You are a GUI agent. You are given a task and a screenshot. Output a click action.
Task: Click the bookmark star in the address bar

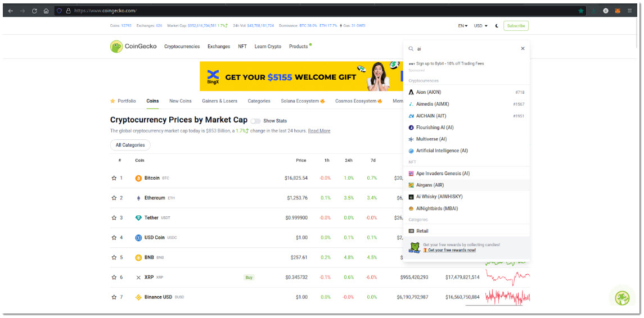point(581,11)
